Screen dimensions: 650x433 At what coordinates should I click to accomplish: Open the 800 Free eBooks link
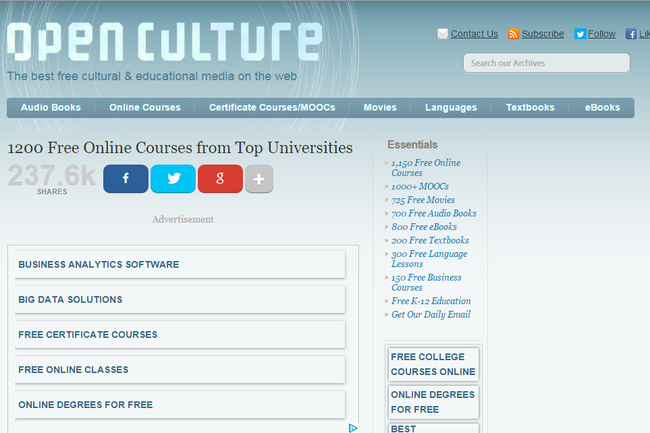424,227
